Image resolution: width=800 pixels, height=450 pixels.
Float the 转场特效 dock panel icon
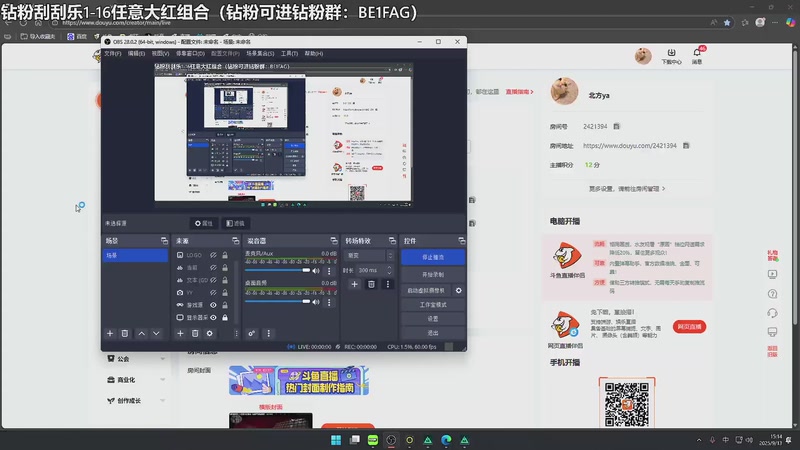click(x=392, y=240)
